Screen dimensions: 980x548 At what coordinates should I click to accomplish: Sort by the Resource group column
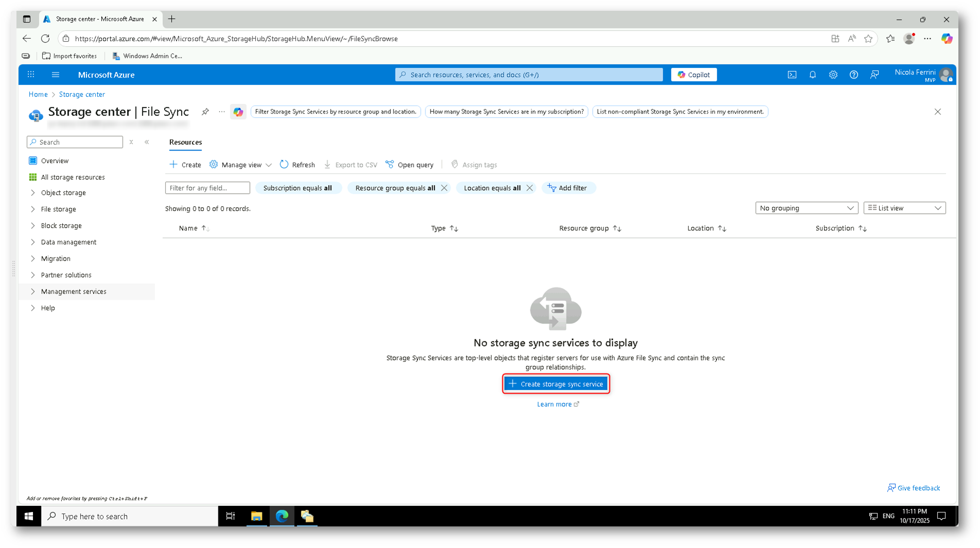coord(590,228)
